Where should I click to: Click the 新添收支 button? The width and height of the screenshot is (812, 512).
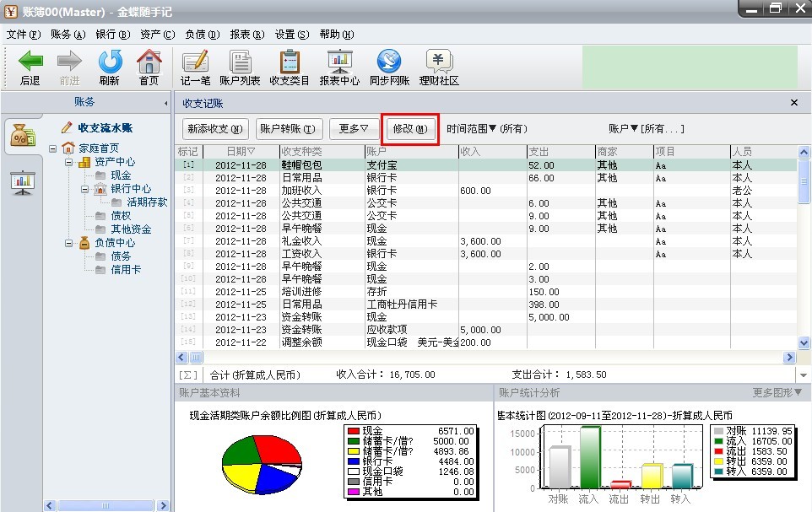pos(215,129)
